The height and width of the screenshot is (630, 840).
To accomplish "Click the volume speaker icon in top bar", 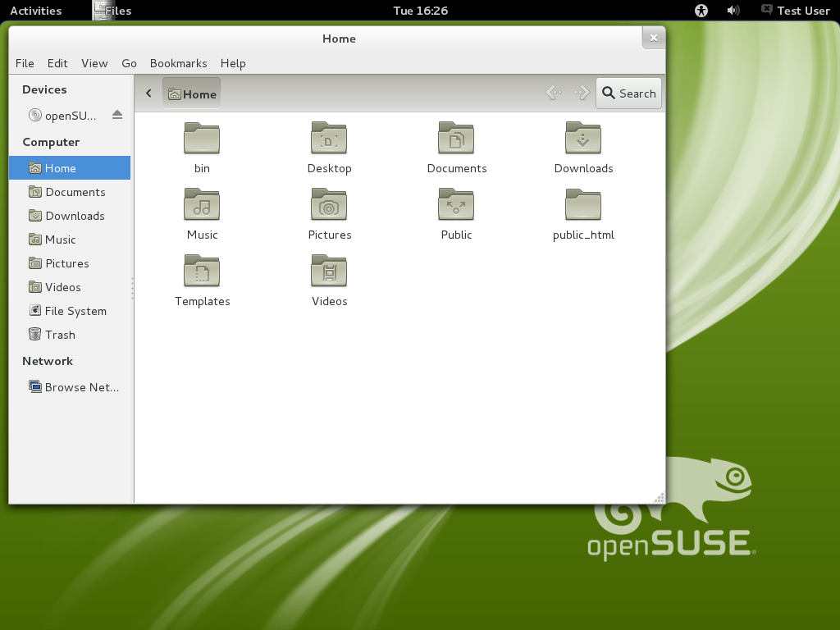I will pos(733,11).
